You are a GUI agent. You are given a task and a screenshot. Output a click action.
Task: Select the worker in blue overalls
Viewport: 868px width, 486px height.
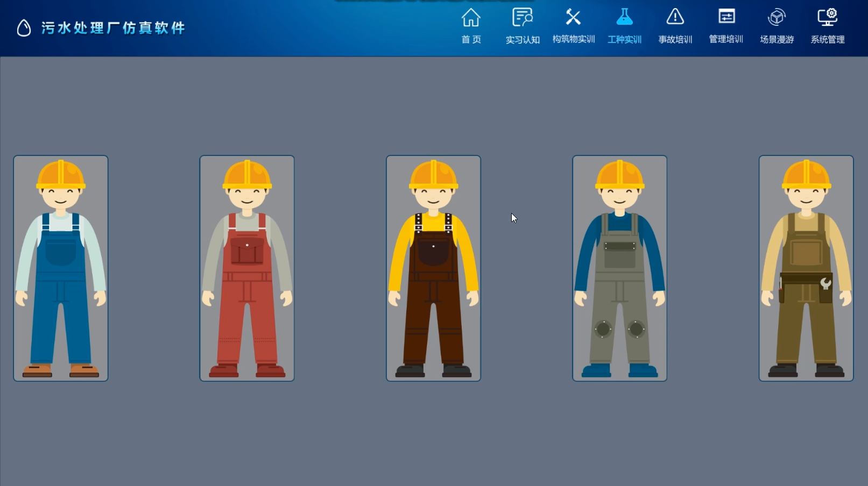pyautogui.click(x=61, y=268)
